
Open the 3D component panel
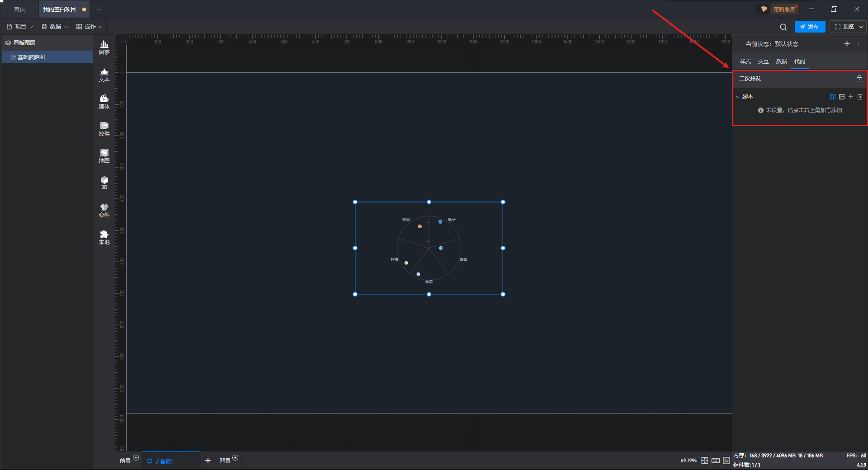104,183
